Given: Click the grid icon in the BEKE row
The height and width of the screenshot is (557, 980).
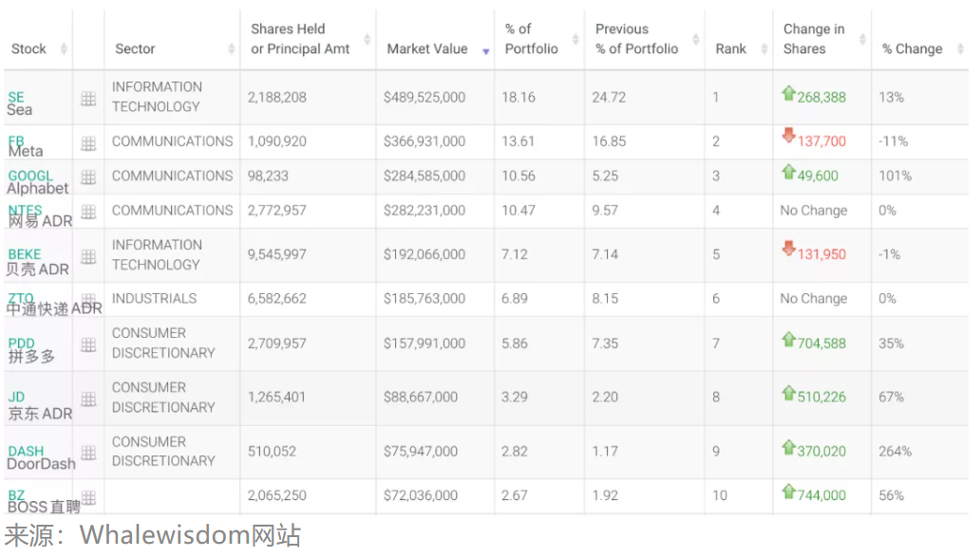Looking at the screenshot, I should (x=88, y=255).
